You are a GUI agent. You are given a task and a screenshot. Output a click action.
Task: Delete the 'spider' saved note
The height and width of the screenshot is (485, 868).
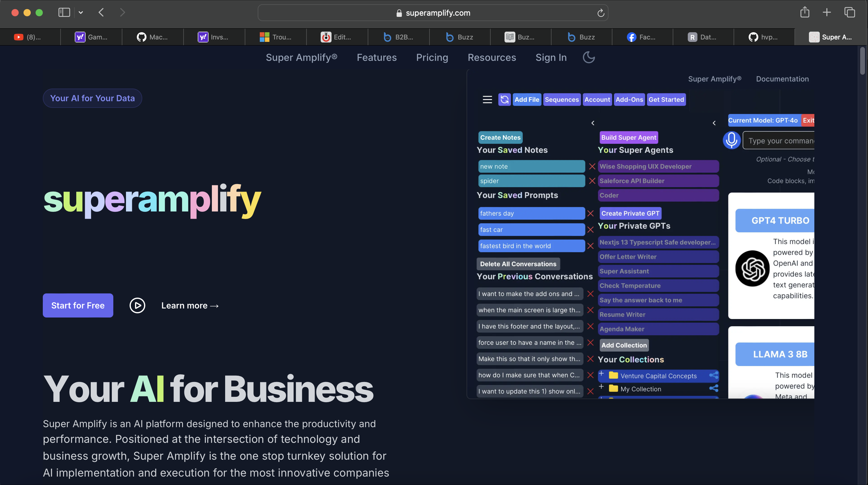pos(592,181)
